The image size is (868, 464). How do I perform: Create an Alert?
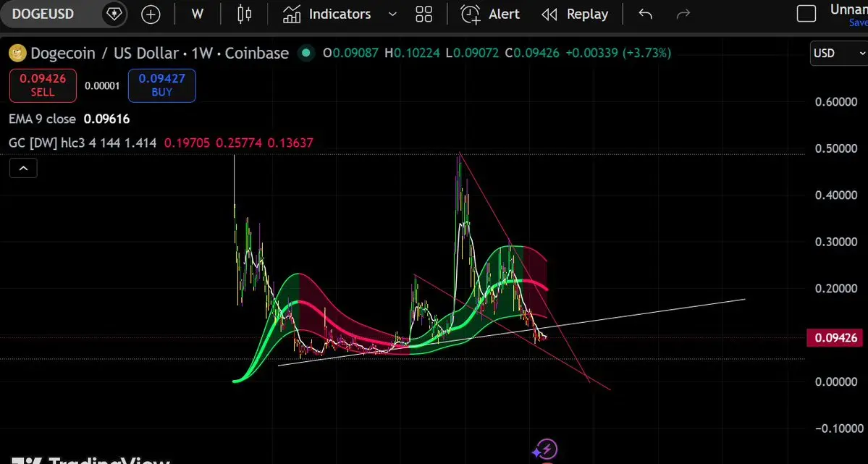coord(490,14)
